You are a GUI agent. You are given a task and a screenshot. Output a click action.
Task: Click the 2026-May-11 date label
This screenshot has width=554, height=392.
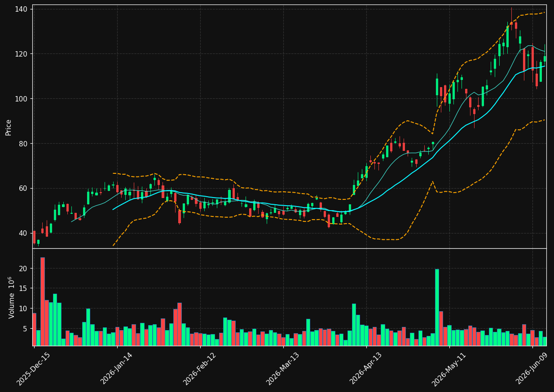tap(449, 369)
